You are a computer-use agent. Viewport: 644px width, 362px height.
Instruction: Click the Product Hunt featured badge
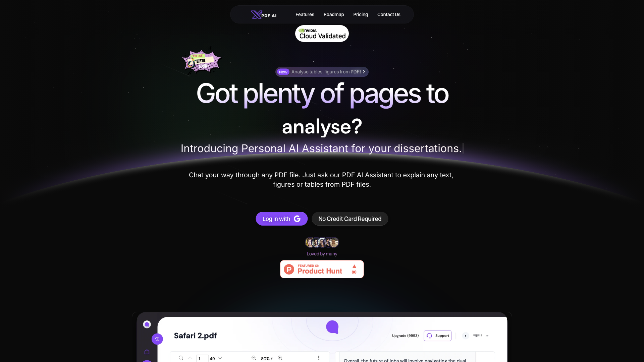point(322,269)
